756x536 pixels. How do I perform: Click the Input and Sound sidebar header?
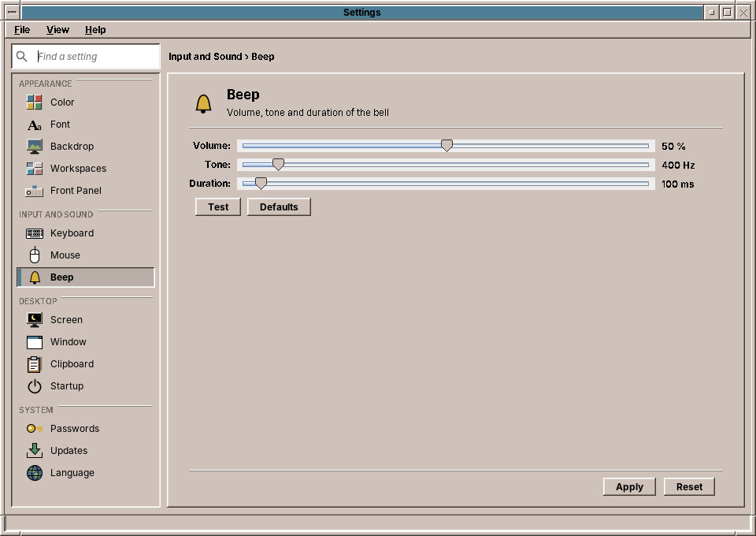click(56, 214)
